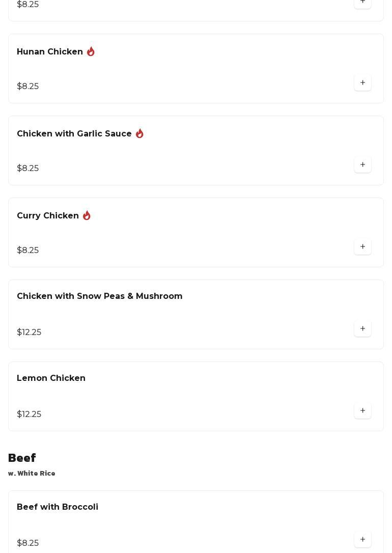Screen dimensions: 392x553
Task: Open the Hunan Chicken item title
Action: pos(50,52)
